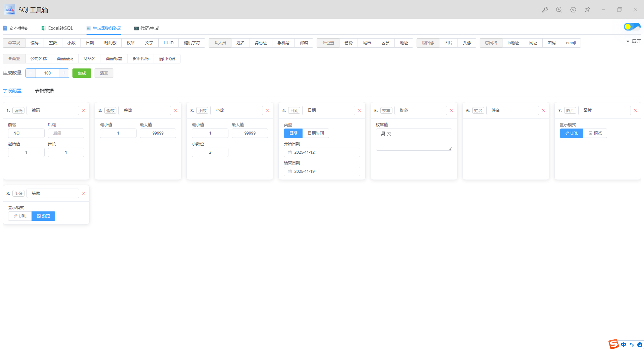Toggle the light/dark theme switch
Image resolution: width=644 pixels, height=349 pixels.
[632, 27]
